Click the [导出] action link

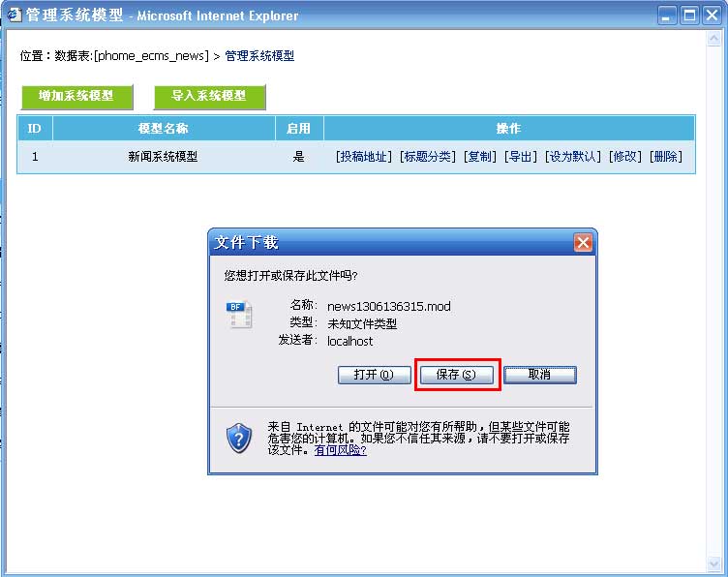(520, 156)
